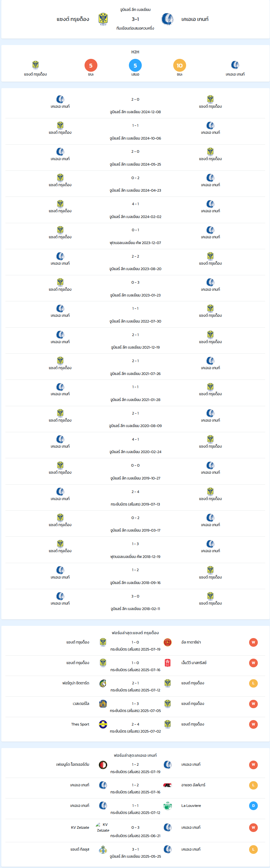This screenshot has height=868, width=270.
Task: Click orange 5 wins H2H circle
Action: click(x=91, y=65)
